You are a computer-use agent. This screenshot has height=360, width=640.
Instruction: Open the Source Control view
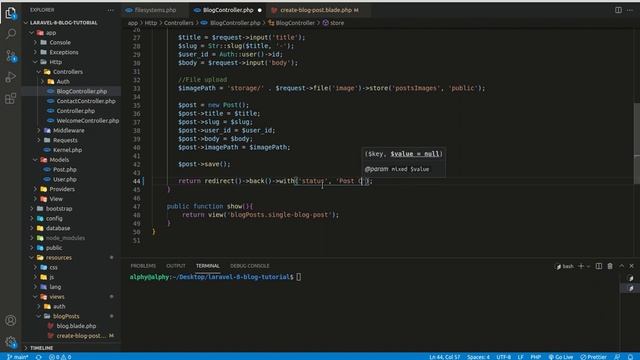click(x=11, y=56)
